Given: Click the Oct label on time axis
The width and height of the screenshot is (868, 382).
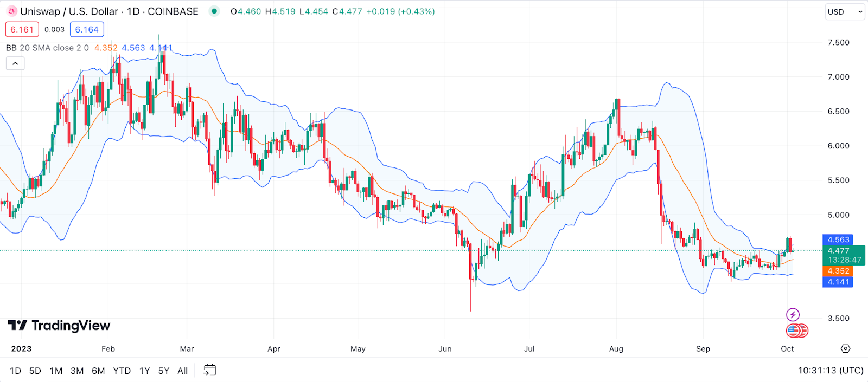Looking at the screenshot, I should [x=787, y=349].
